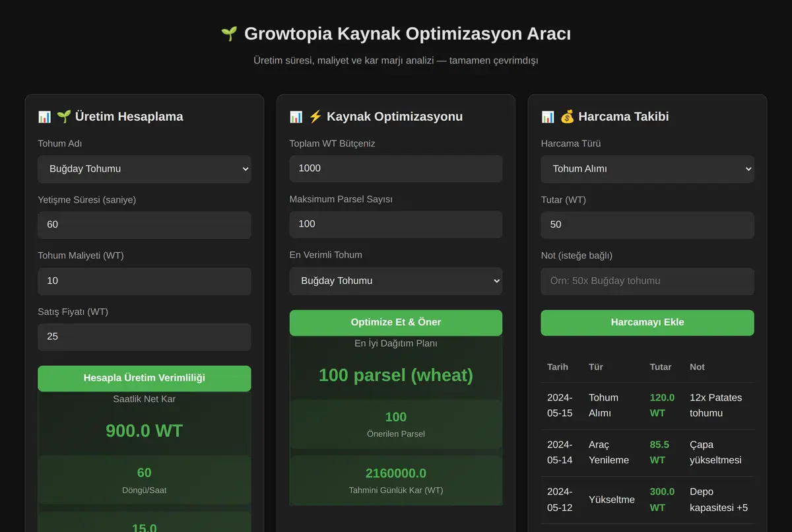This screenshot has height=532, width=792.
Task: Click the Tarih column header
Action: (x=558, y=367)
